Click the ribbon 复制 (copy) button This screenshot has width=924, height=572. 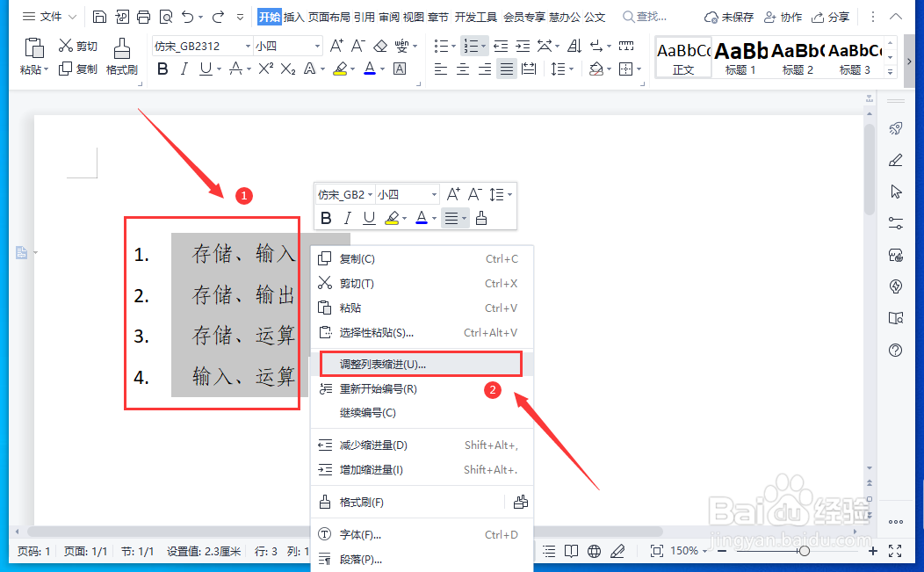[x=78, y=69]
